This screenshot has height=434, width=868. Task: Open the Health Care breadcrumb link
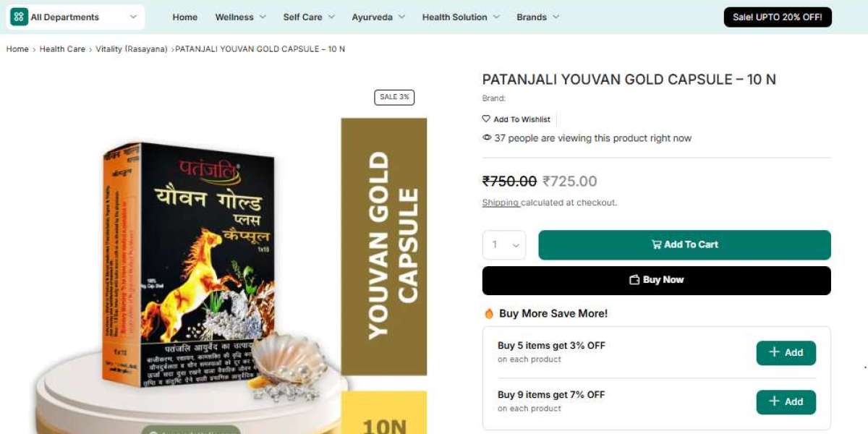(x=62, y=49)
